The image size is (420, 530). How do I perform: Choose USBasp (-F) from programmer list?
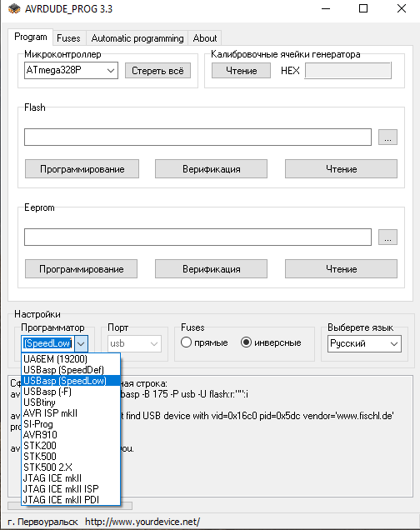point(71,392)
